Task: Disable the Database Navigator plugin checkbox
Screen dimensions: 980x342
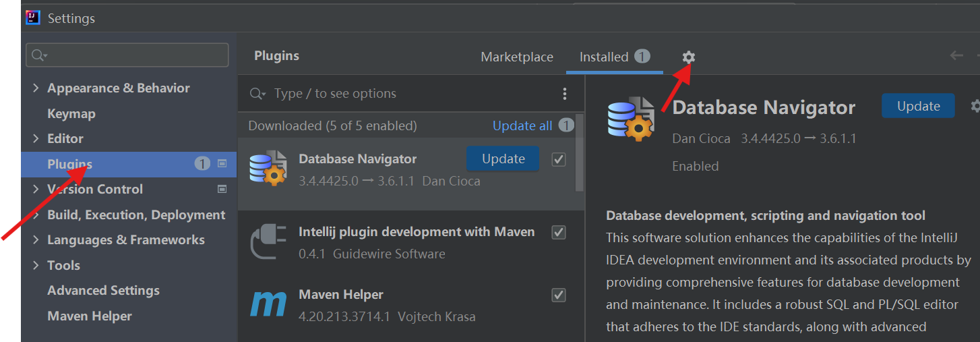Action: click(559, 159)
